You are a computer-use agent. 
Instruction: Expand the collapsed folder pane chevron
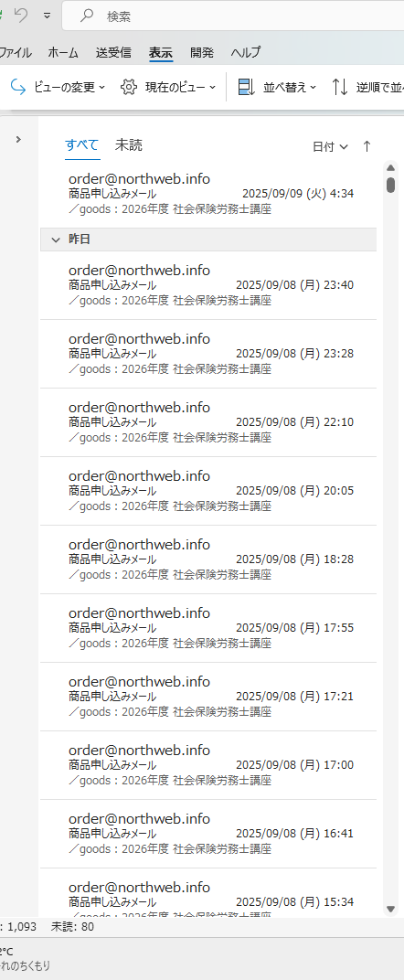pos(18,139)
